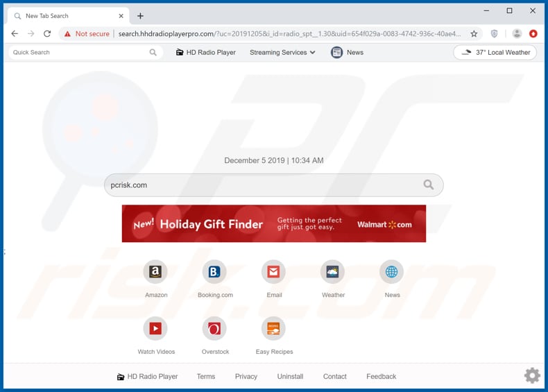Open the Watch Videos shortcut icon
548x392 pixels.
click(155, 328)
